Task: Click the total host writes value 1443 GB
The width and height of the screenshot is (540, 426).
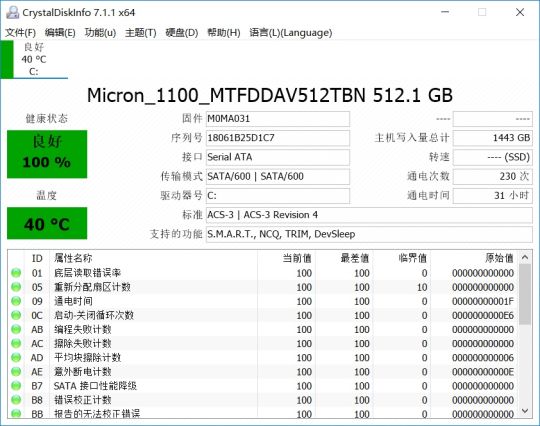Action: click(493, 138)
